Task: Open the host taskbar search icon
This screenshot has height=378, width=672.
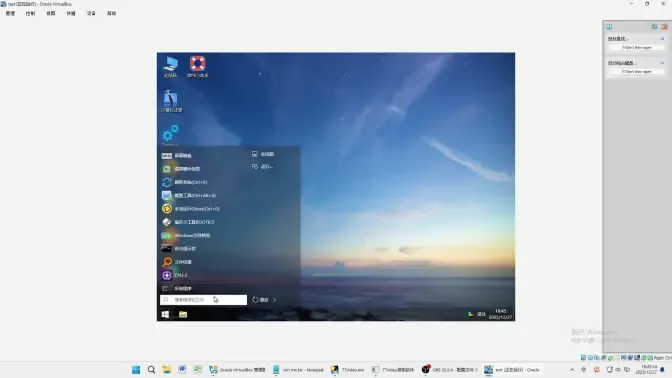Action: point(151,369)
